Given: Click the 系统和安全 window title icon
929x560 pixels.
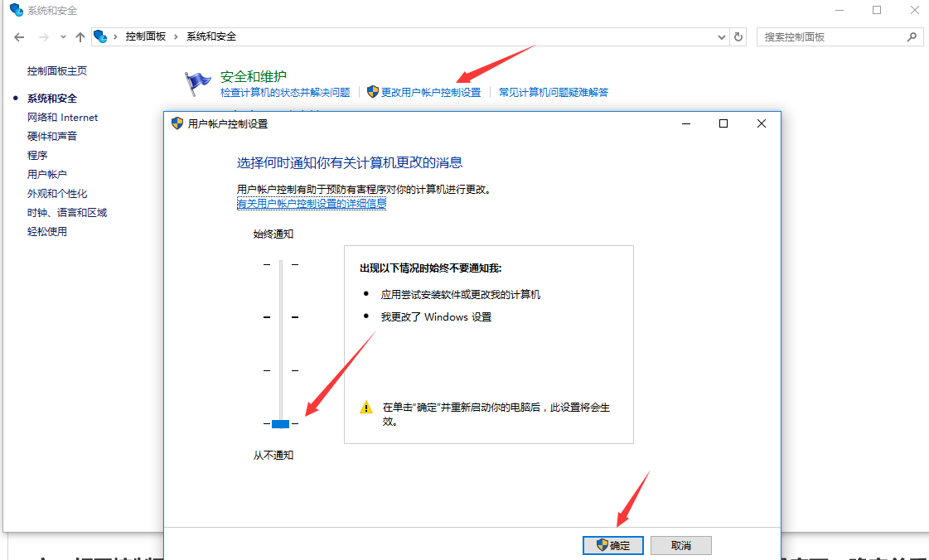Looking at the screenshot, I should pyautogui.click(x=17, y=10).
